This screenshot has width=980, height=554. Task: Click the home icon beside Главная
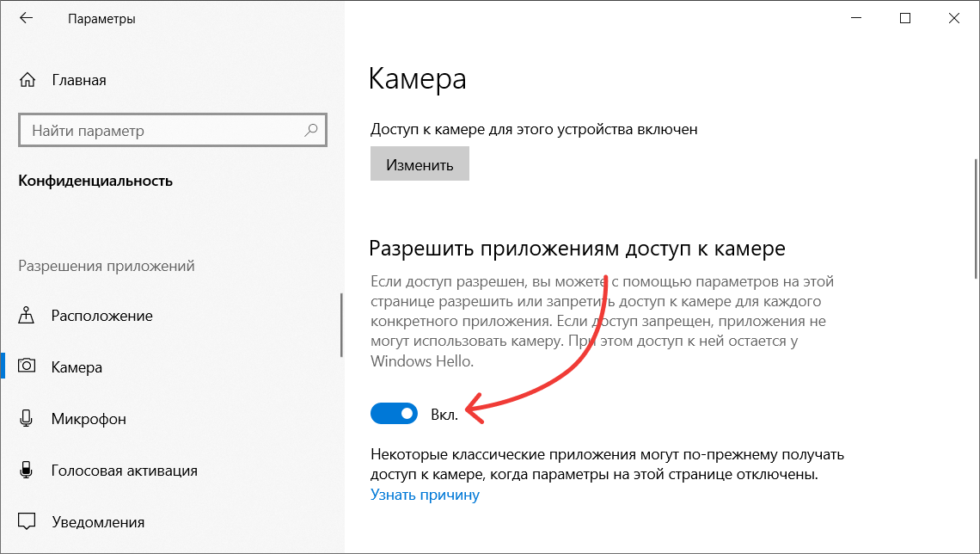(x=28, y=80)
